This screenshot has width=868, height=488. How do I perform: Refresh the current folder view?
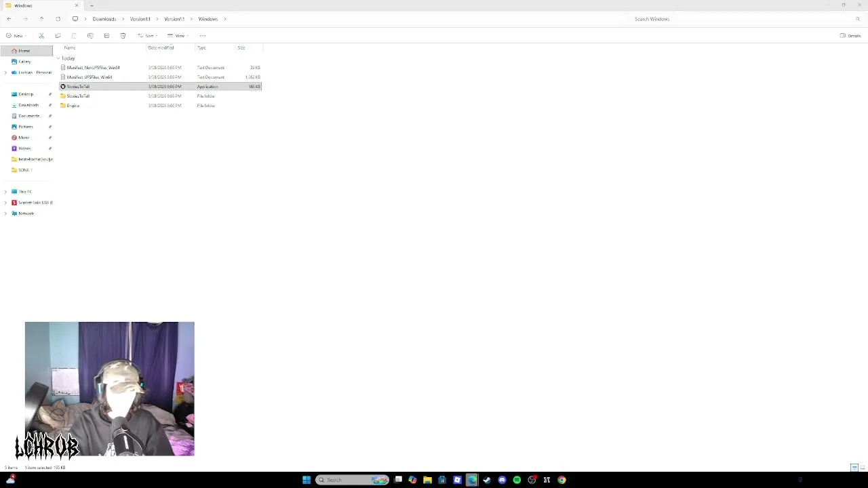[x=58, y=19]
